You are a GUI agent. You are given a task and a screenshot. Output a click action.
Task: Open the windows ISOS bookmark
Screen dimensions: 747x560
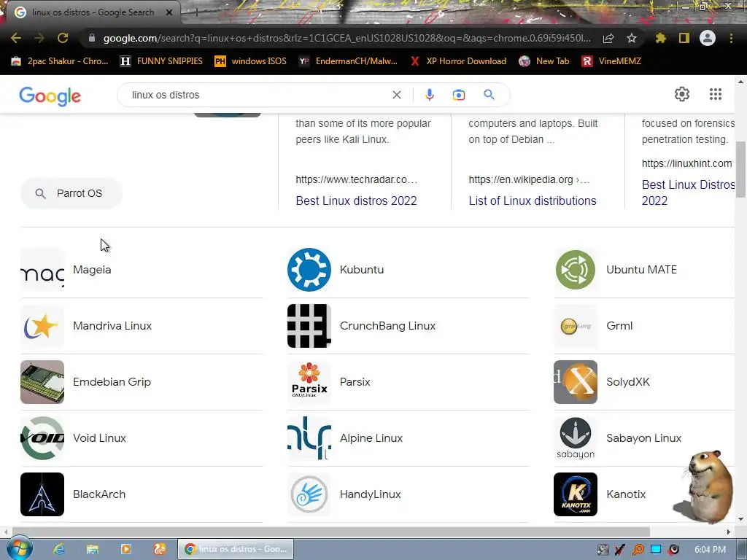pos(251,61)
